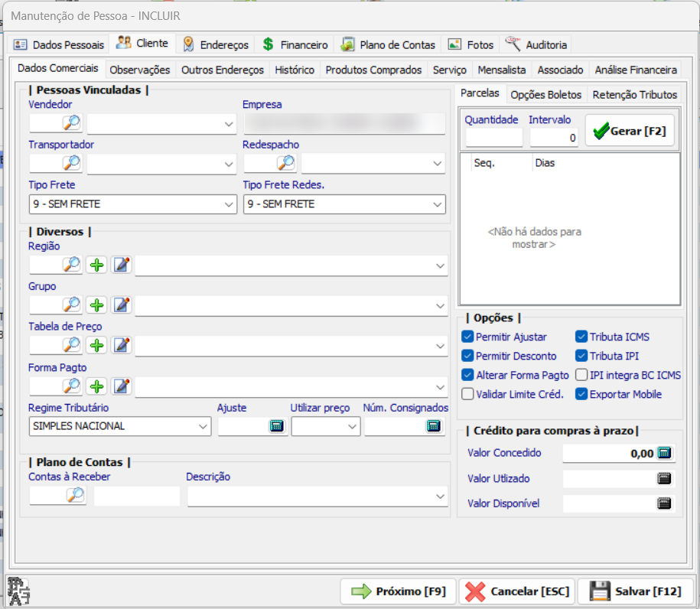Screen dimensions: 700x609
Task: Open the Transportador search magnifier
Action: (x=72, y=162)
